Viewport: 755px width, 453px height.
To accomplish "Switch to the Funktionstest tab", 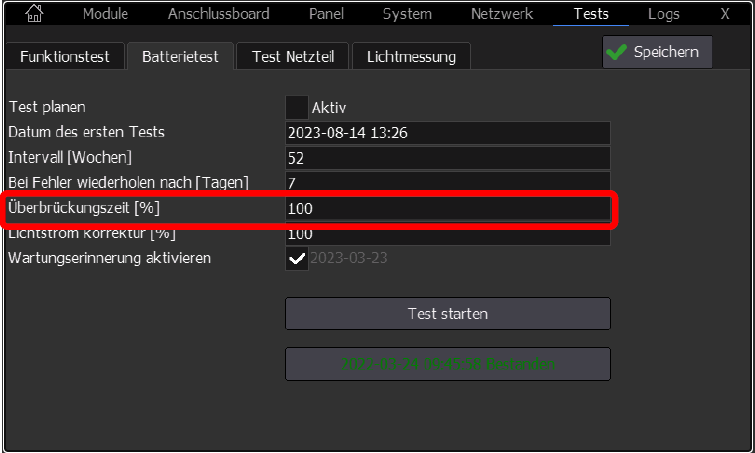I will (64, 56).
